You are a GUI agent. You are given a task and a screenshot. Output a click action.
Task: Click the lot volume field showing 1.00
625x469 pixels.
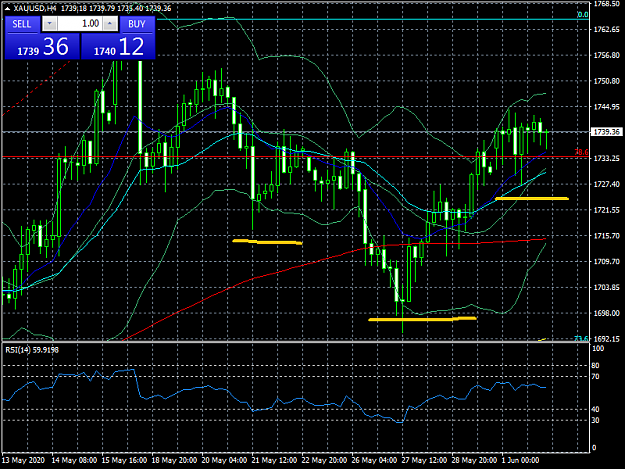[80, 24]
